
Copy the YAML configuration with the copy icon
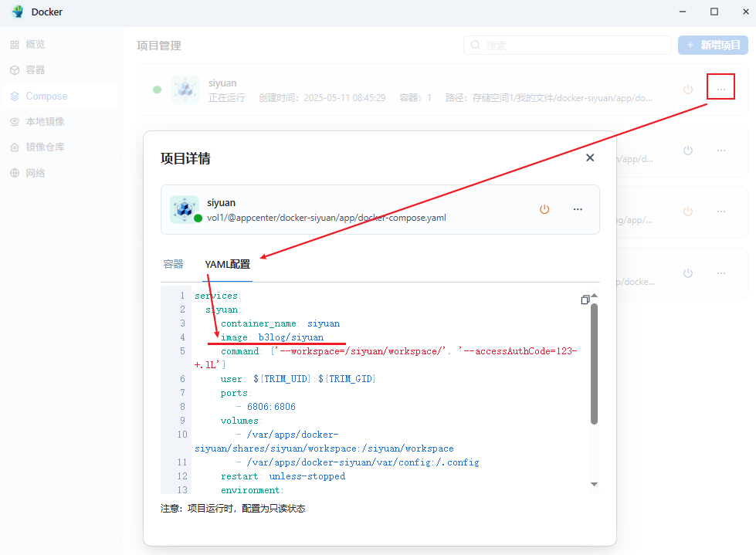tap(585, 299)
